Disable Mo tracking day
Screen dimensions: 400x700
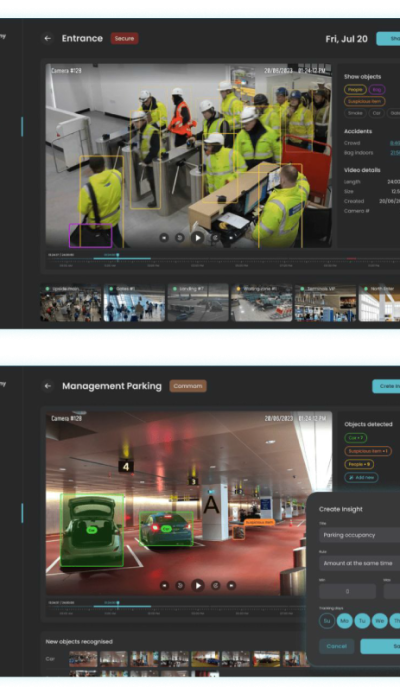point(345,621)
